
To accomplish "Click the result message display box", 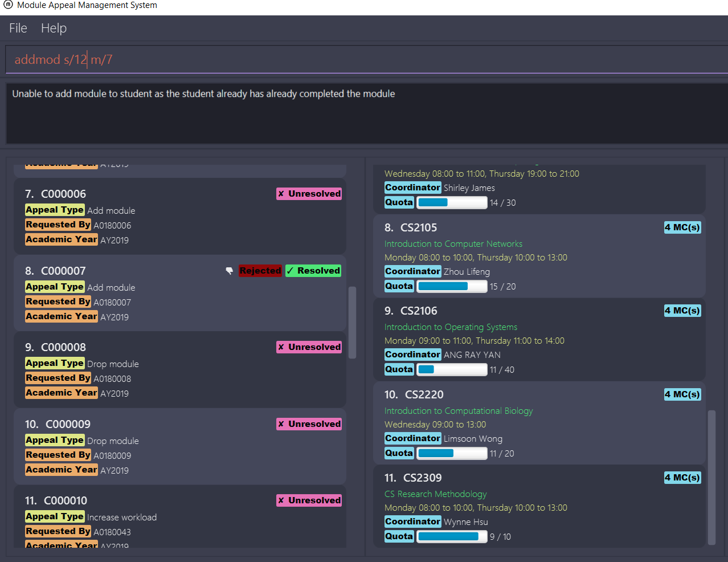I will click(x=367, y=113).
